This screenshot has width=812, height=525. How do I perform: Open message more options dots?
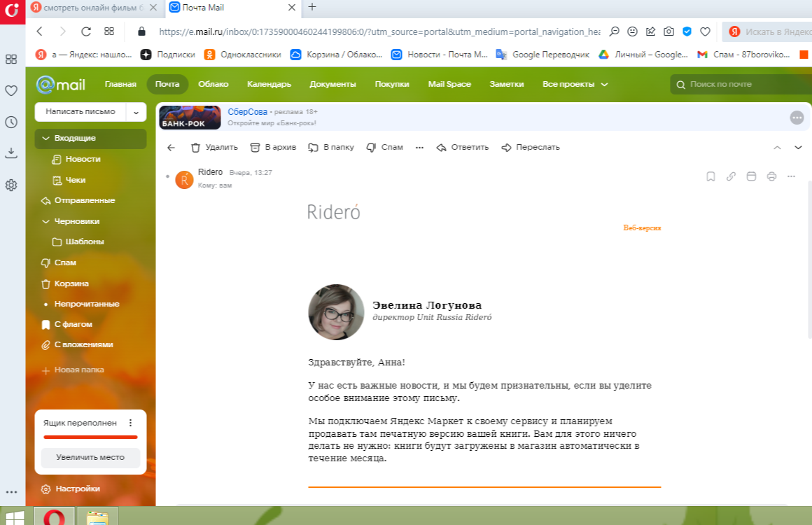(x=791, y=176)
